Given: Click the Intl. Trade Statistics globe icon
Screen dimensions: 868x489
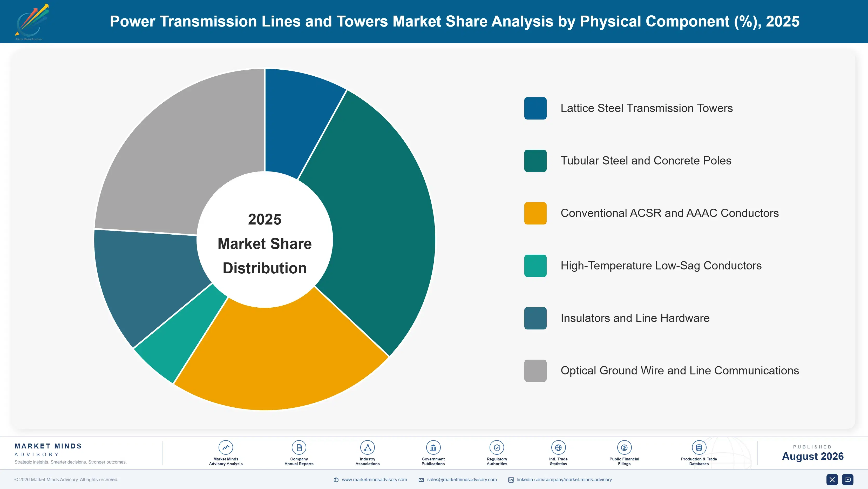Looking at the screenshot, I should tap(558, 447).
